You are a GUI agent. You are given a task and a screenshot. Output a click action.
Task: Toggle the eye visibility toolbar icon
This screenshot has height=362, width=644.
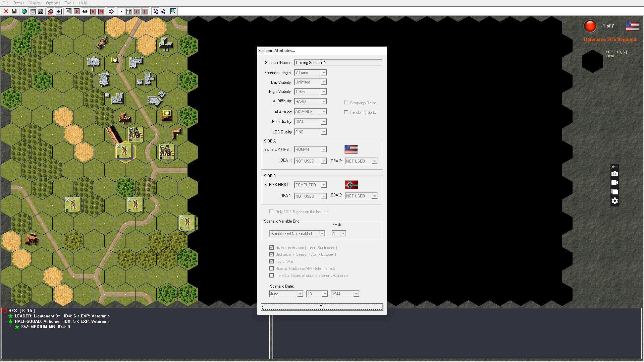coord(85,11)
